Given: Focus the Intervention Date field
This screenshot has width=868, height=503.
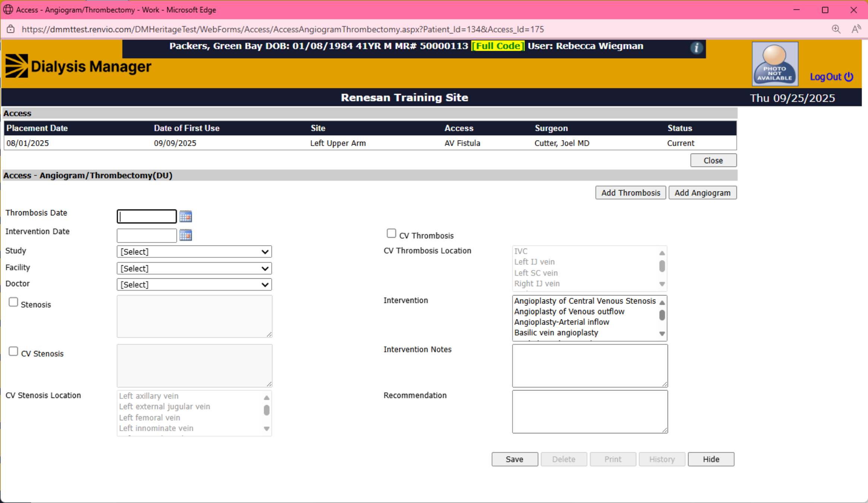Looking at the screenshot, I should (x=147, y=235).
